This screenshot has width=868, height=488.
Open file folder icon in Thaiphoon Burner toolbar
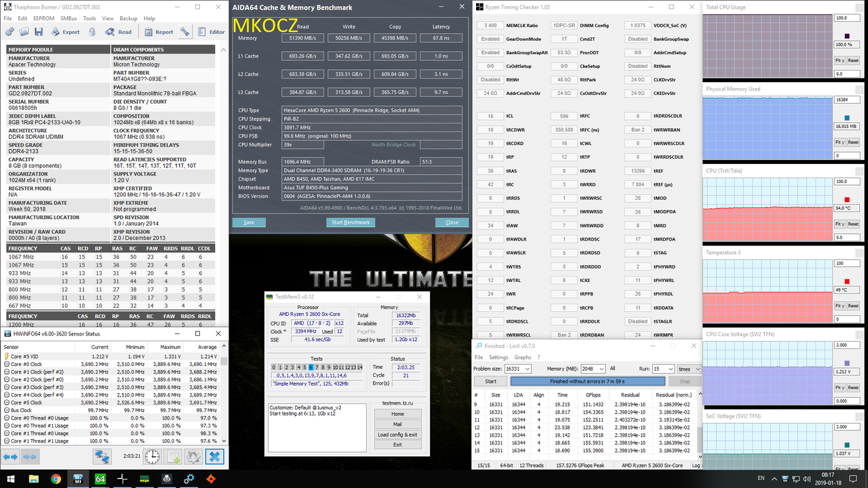click(x=24, y=32)
